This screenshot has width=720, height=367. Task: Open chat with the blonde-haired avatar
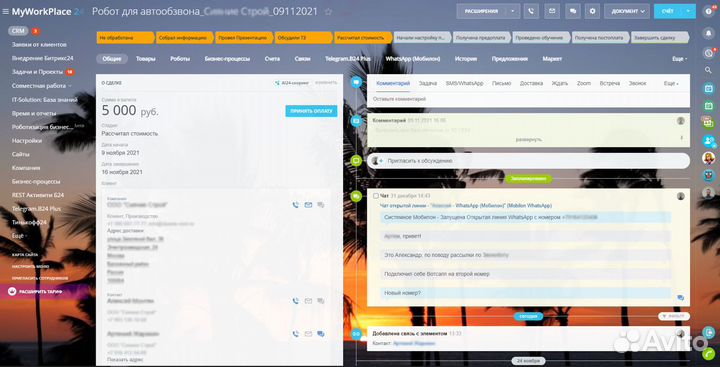coord(709,158)
